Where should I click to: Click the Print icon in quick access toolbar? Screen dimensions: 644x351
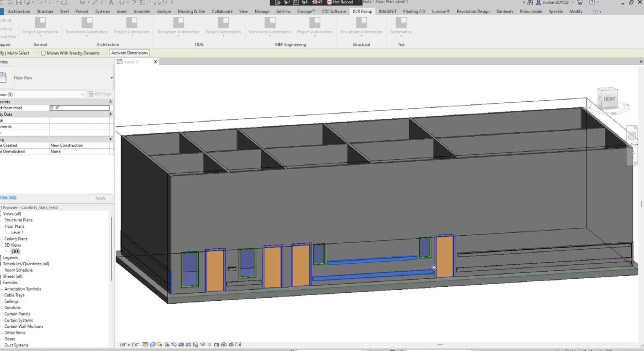[64, 3]
